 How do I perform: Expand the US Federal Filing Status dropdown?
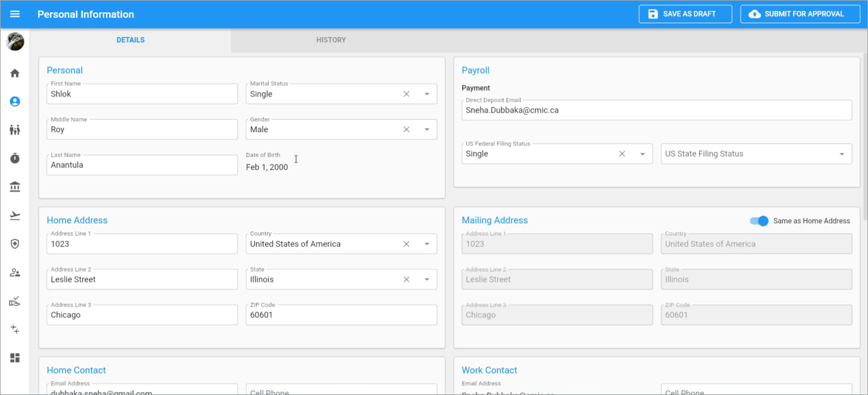point(642,154)
